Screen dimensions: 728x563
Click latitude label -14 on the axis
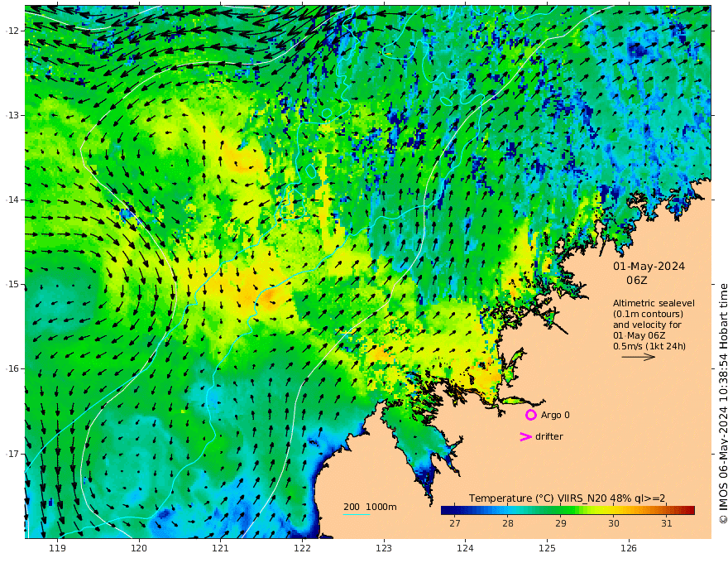[x=12, y=200]
